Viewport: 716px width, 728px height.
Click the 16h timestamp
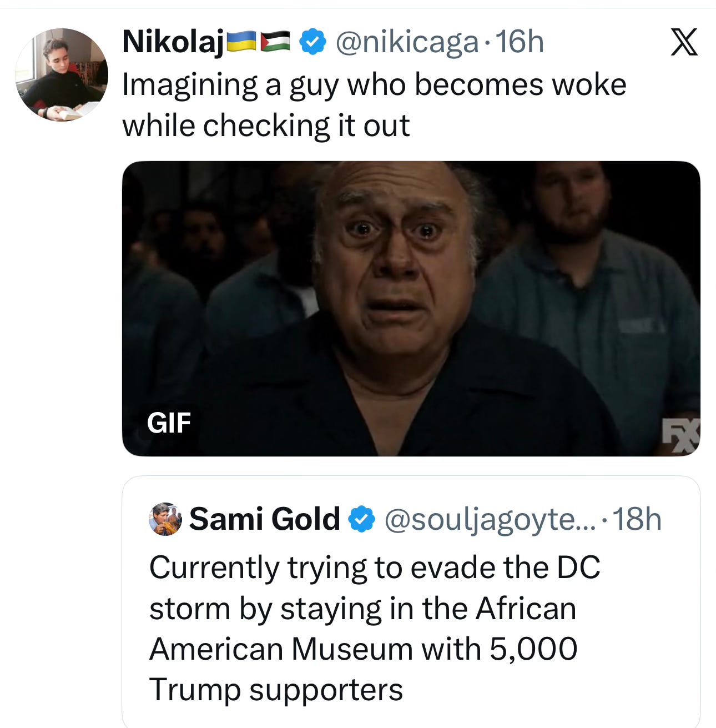tap(520, 42)
